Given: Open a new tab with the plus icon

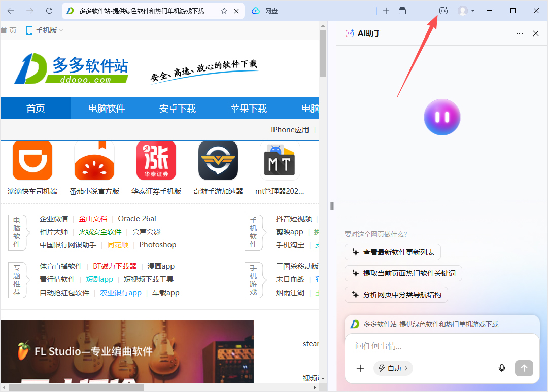Looking at the screenshot, I should click(386, 11).
